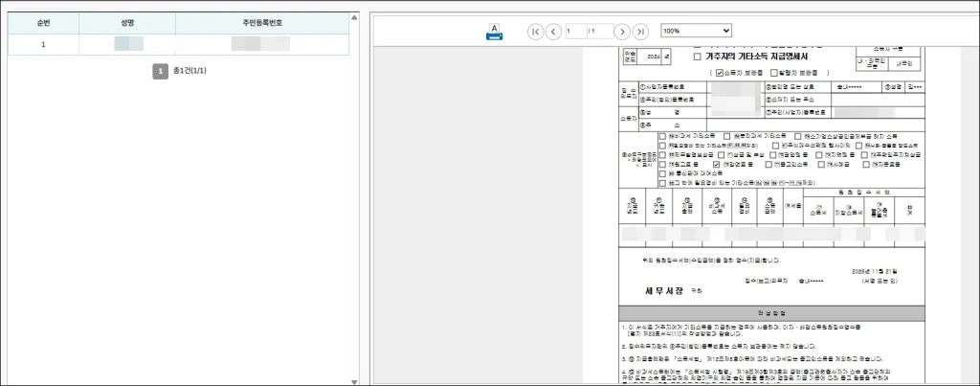Click the 성명 column header

coord(127,23)
